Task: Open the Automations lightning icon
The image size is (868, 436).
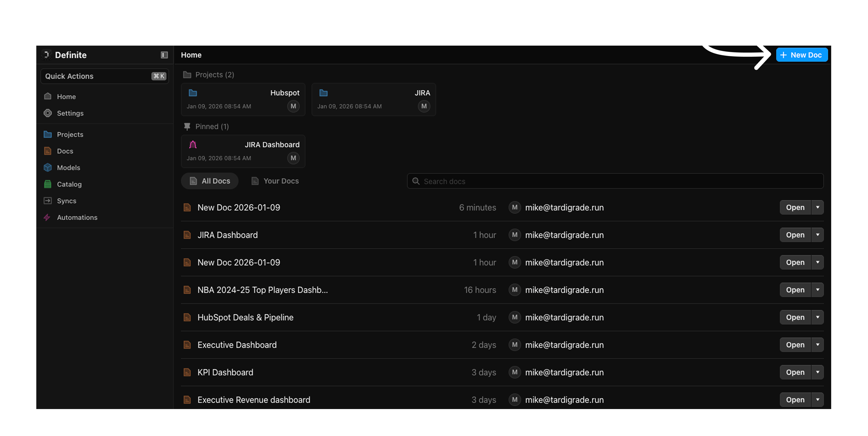Action: click(x=47, y=217)
